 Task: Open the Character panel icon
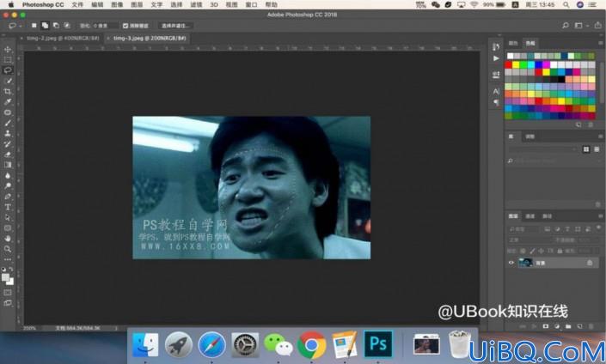pos(496,92)
